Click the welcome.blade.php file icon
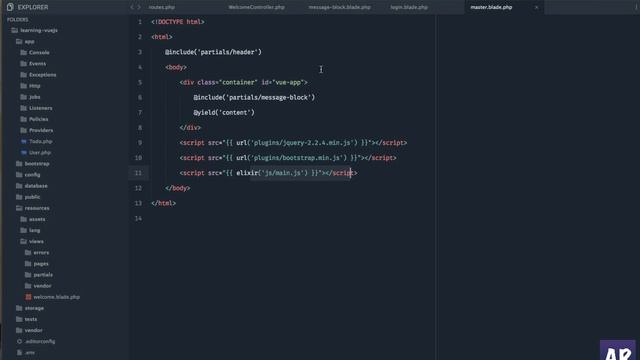The height and width of the screenshot is (360, 640). click(x=28, y=297)
